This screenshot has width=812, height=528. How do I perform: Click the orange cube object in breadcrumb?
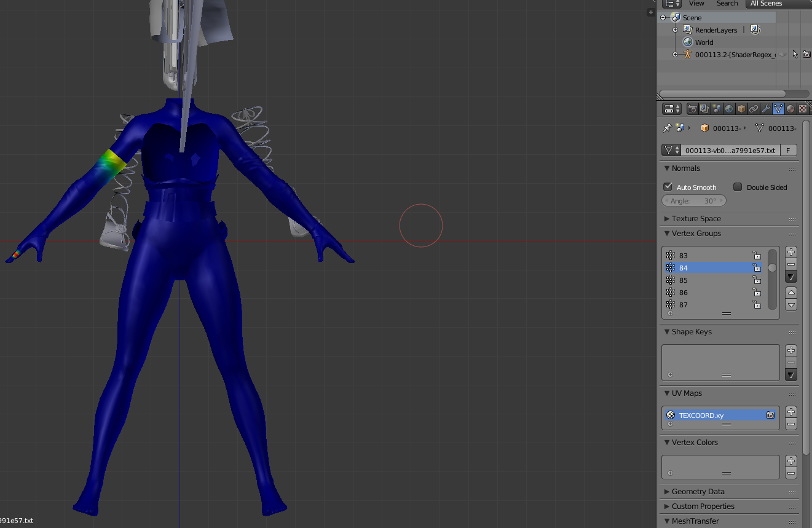(705, 128)
